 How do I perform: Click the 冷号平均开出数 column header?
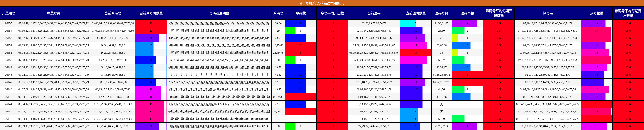point(332,13)
